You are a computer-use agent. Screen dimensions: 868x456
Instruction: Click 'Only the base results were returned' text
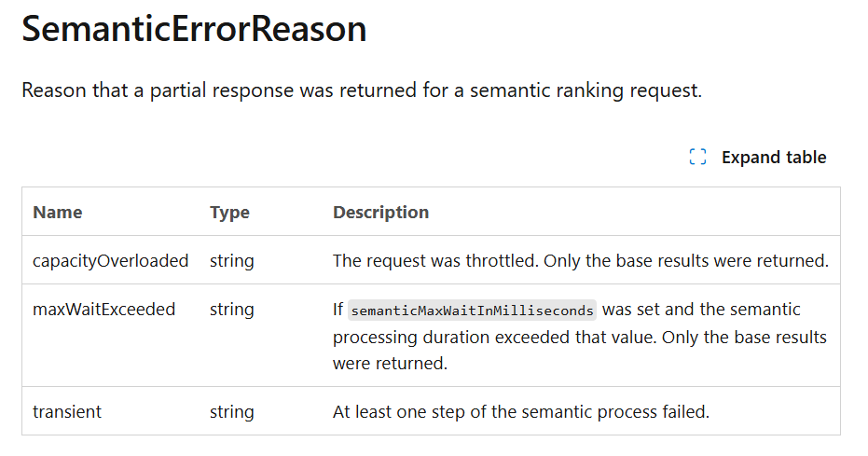[686, 261]
